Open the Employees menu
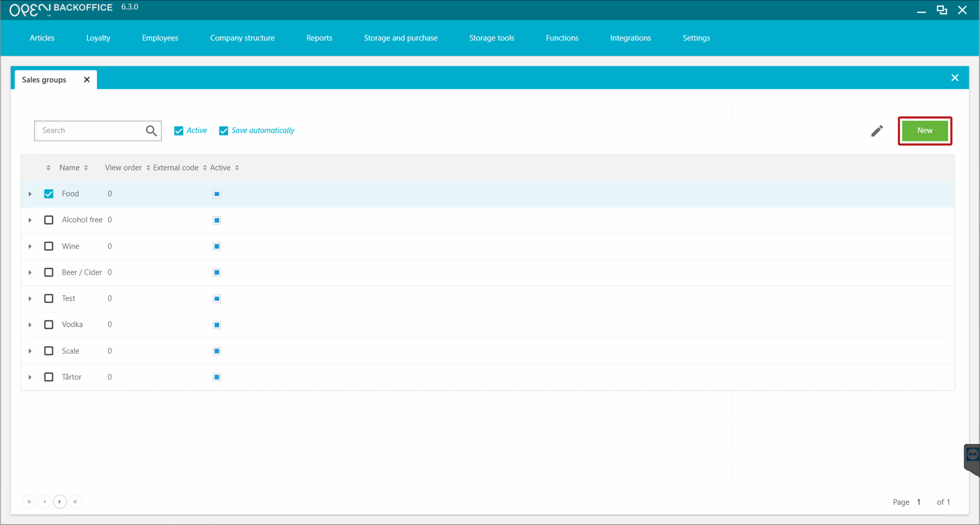Screen dimensions: 980x525 [160, 38]
